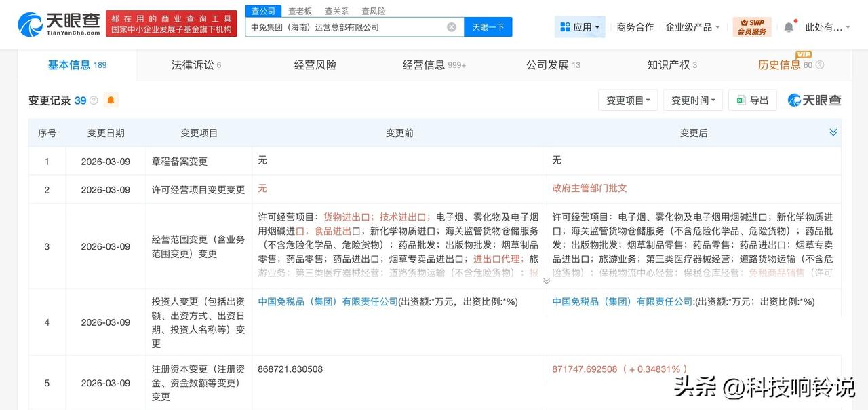Image resolution: width=868 pixels, height=410 pixels.
Task: Open the 此处有… account menu
Action: (x=827, y=27)
